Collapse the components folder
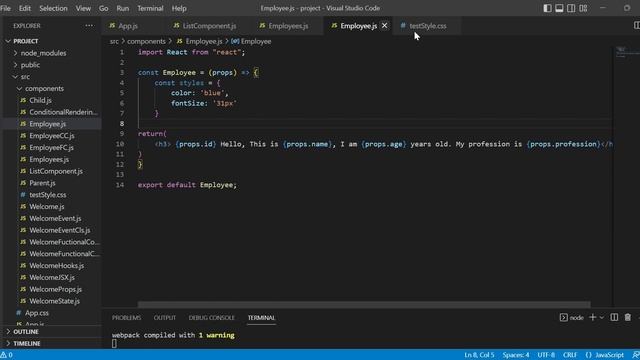Image resolution: width=640 pixels, height=360 pixels. click(x=44, y=89)
